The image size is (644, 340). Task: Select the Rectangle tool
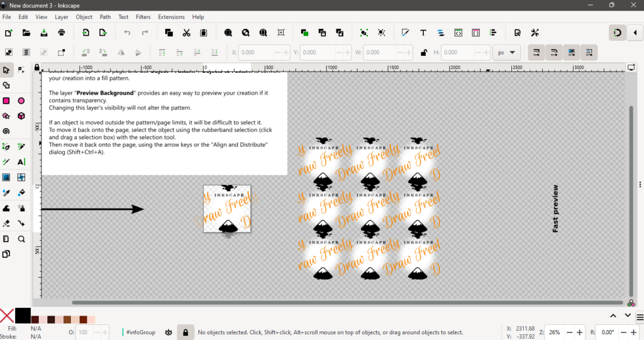(x=6, y=101)
